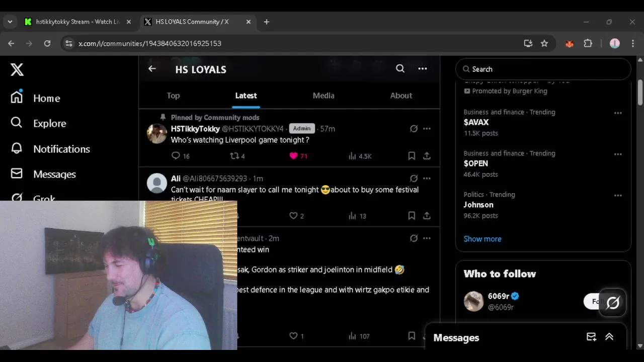The image size is (644, 362).
Task: Ask Grok about the 2m-old post
Action: coord(414,238)
